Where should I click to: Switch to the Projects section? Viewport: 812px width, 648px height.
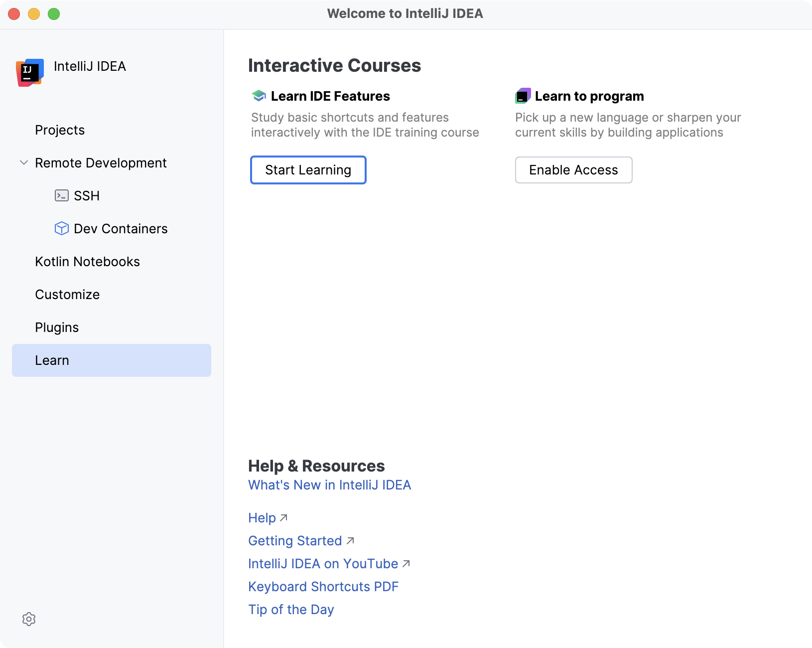click(60, 130)
